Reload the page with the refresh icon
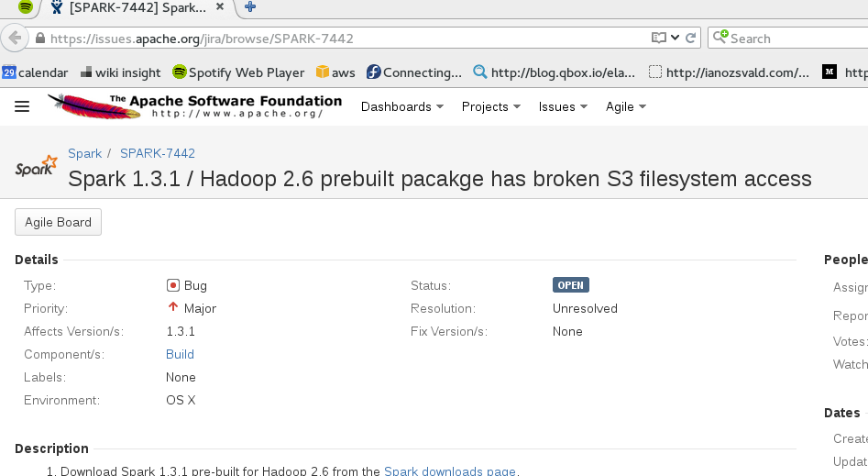 (x=690, y=39)
